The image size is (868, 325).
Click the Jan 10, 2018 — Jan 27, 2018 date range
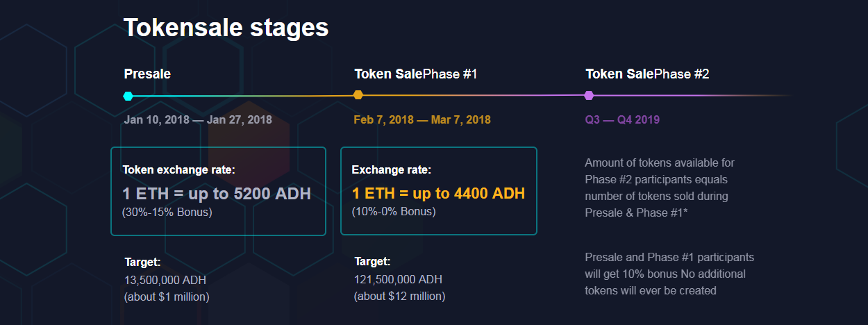tap(198, 120)
